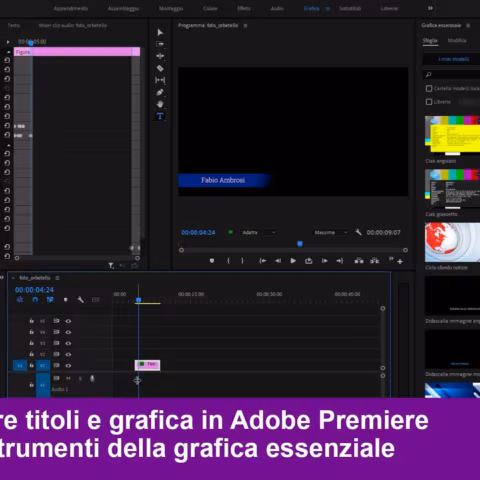Show more Program monitor transport buttons
Image resolution: width=480 pixels, height=480 pixels.
pos(391,259)
